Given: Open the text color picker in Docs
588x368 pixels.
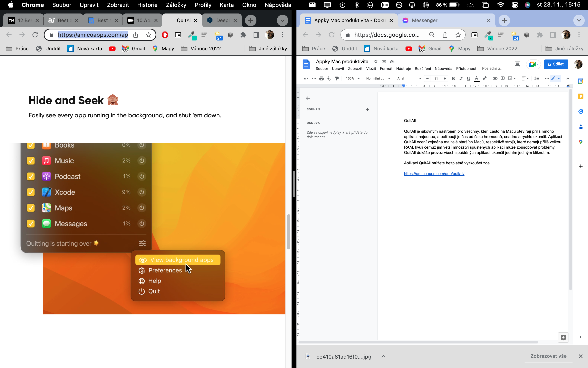Looking at the screenshot, I should click(x=477, y=78).
